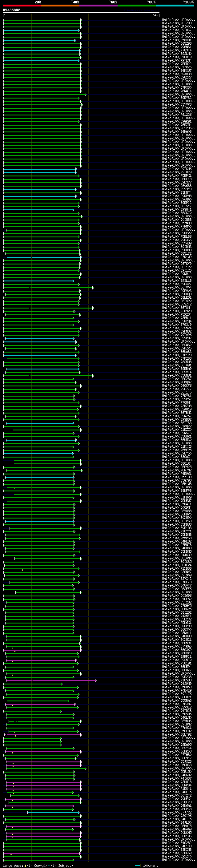
Task: Select hit label UniRef100_C1C010
Action: click(x=177, y=57)
